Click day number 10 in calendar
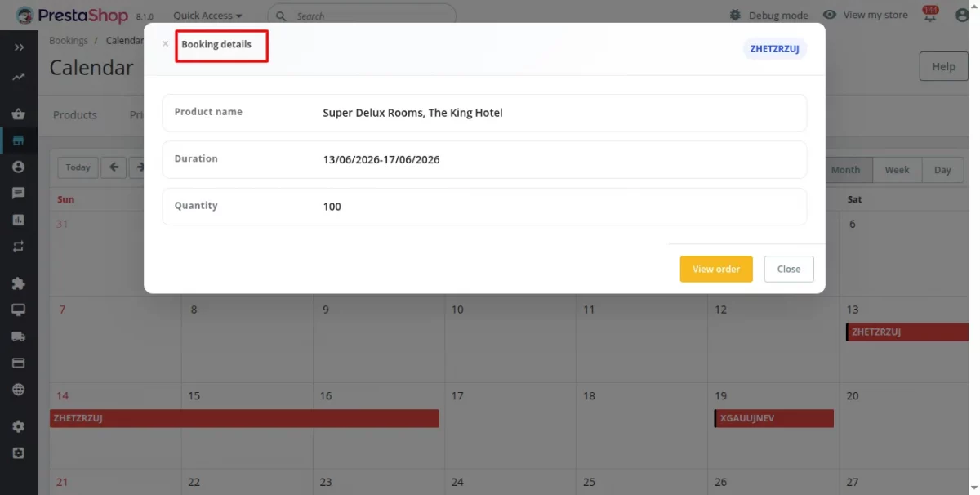Screen dimensions: 980x495 [457, 310]
